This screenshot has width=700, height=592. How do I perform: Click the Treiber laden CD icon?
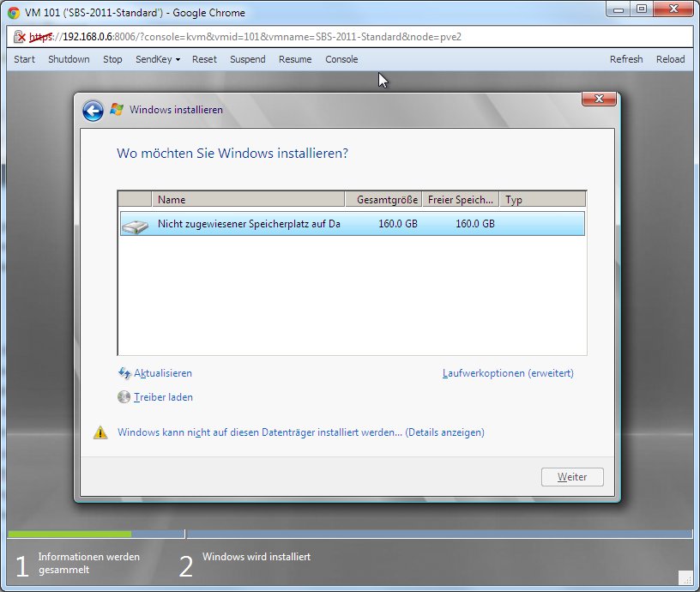pos(124,397)
